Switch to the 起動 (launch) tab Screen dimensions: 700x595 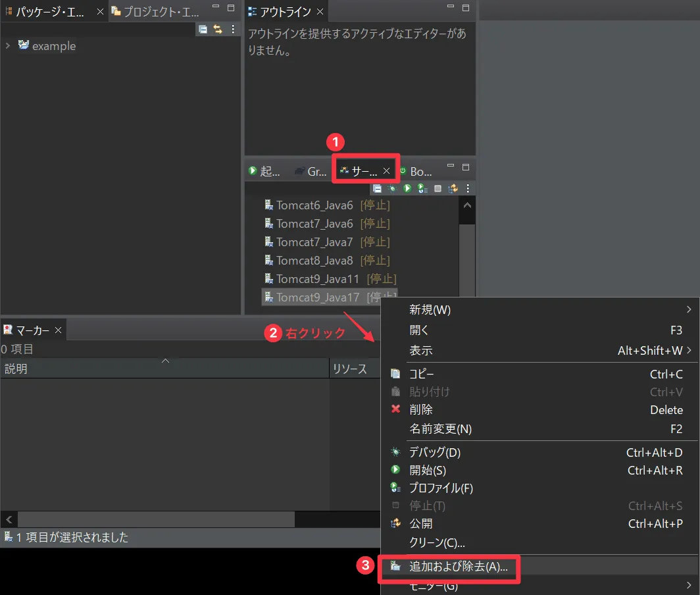264,171
